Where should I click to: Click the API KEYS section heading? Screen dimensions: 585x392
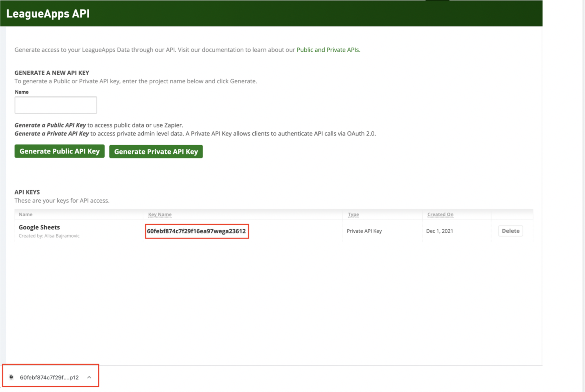click(27, 192)
